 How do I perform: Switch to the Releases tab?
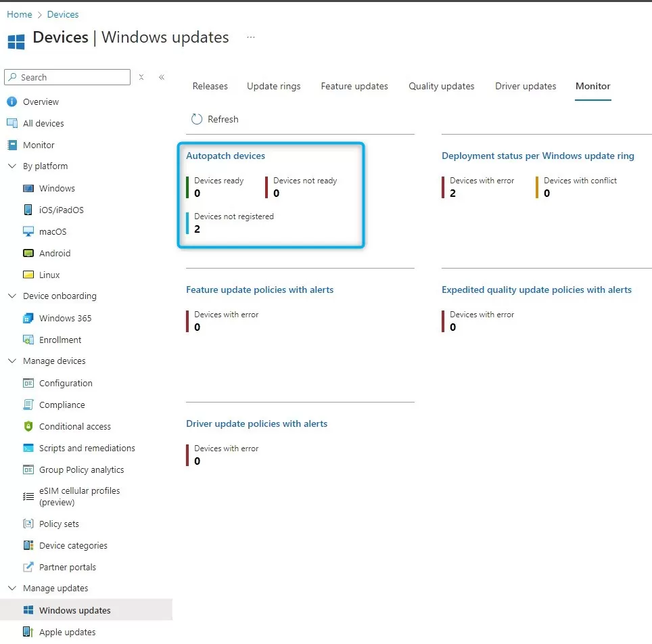click(210, 86)
